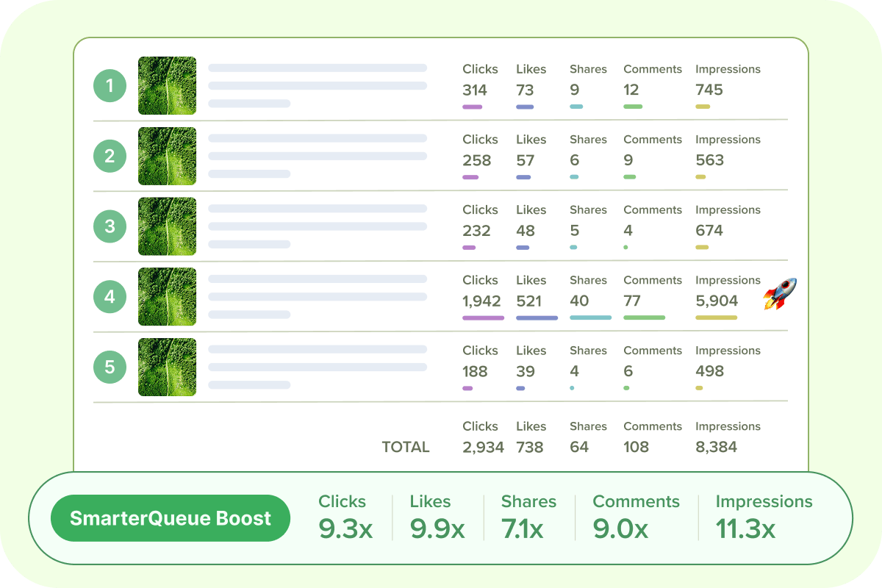Click the 498 impressions value
This screenshot has height=588, width=882.
pyautogui.click(x=710, y=371)
